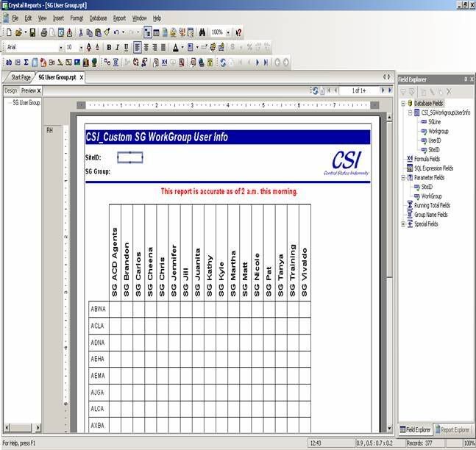The image size is (476, 450).
Task: Select the SGLine database field
Action: [x=434, y=122]
